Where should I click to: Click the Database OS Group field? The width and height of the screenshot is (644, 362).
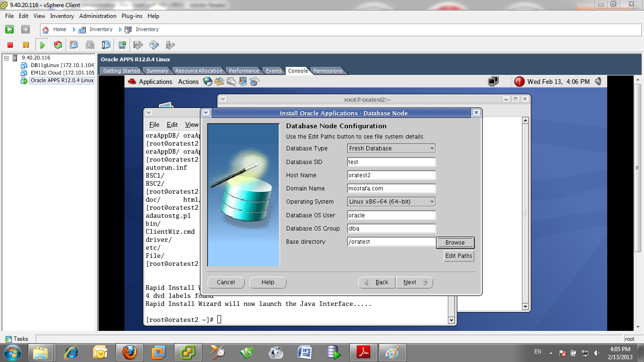[391, 228]
